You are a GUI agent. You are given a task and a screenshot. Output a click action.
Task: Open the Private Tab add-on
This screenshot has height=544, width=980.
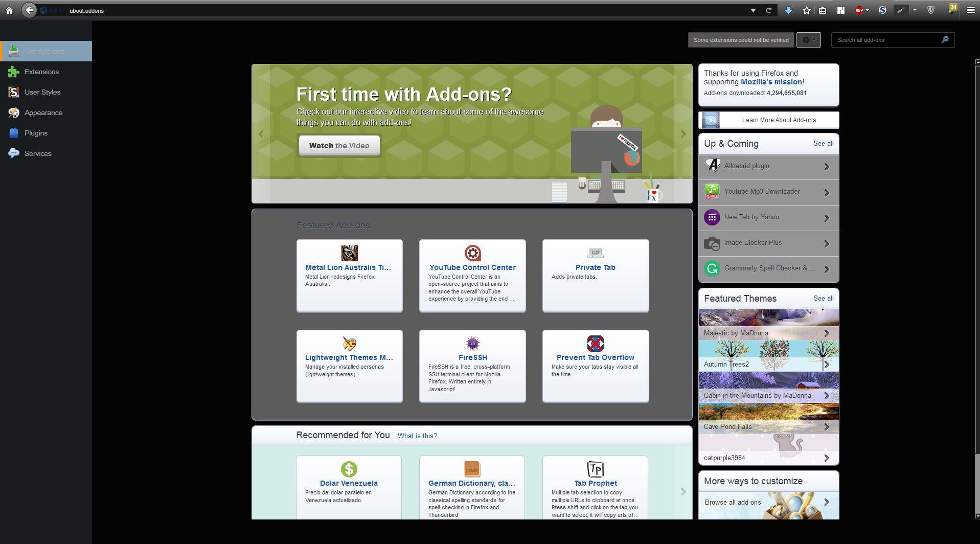coord(596,276)
